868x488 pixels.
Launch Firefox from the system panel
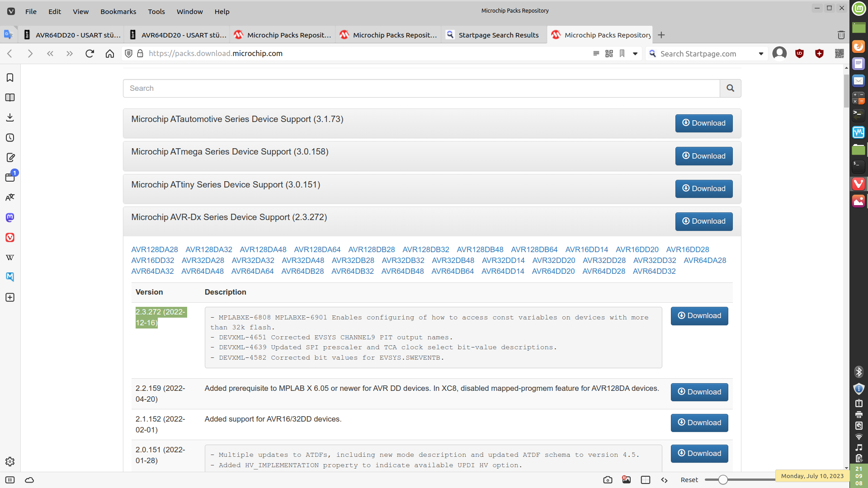[x=859, y=47]
